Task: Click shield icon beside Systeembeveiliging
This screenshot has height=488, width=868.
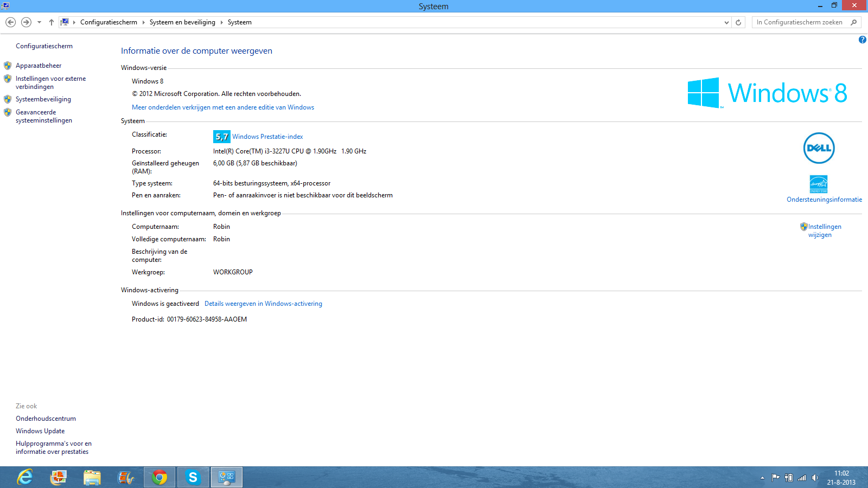Action: (8, 99)
